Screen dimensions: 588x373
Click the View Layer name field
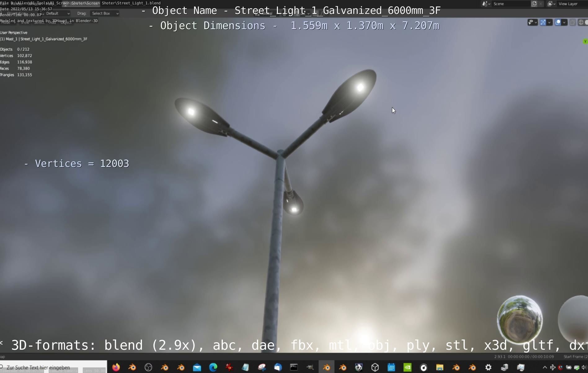[x=572, y=4]
